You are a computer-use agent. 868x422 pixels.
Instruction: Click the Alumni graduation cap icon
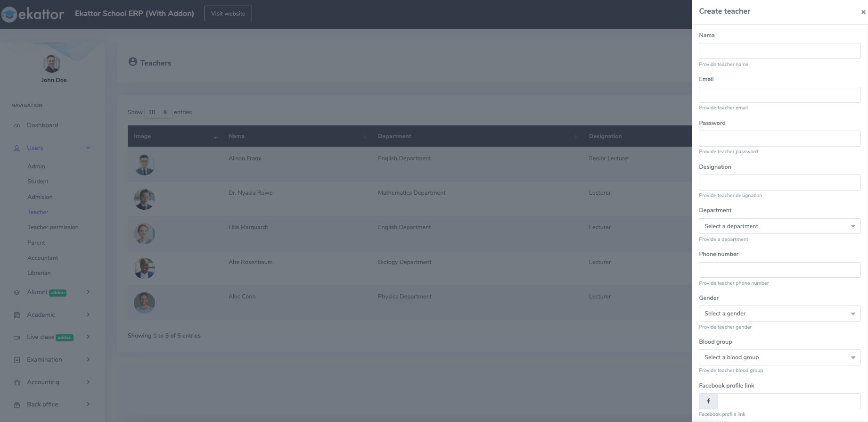[x=17, y=292]
